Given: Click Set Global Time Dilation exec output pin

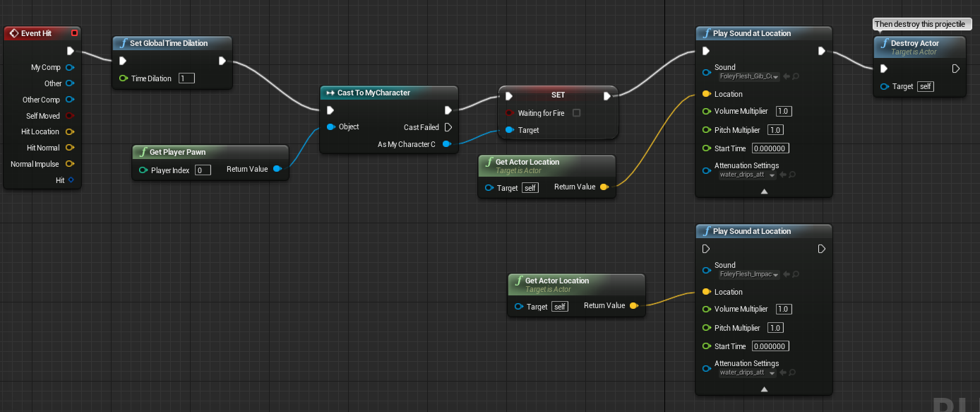Looking at the screenshot, I should 222,61.
